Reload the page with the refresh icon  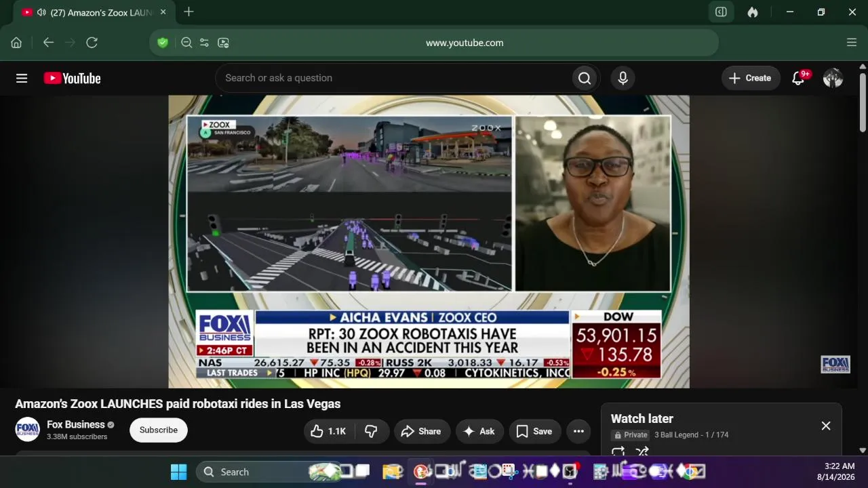(92, 43)
